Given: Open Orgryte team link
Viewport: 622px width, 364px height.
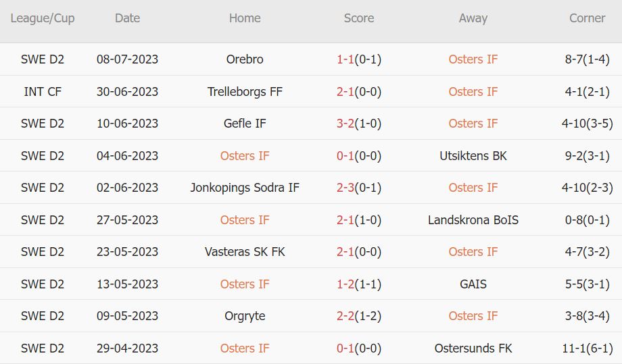Looking at the screenshot, I should click(245, 316).
